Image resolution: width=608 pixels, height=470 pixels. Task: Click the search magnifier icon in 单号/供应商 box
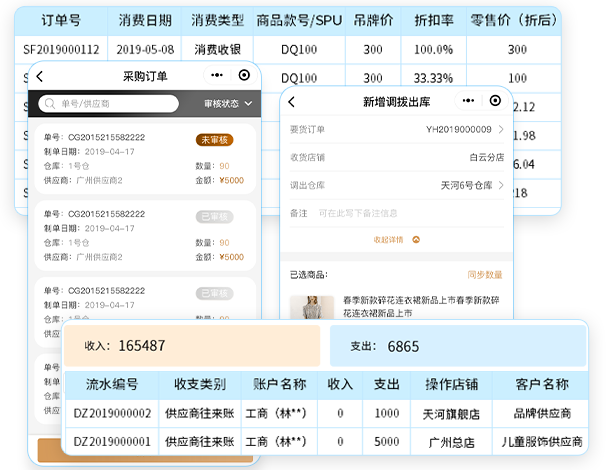[x=50, y=104]
